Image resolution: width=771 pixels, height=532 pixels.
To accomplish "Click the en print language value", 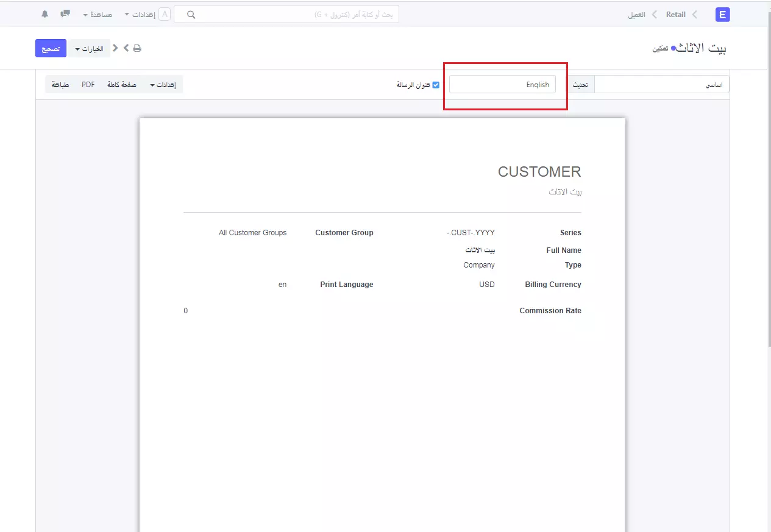I will [282, 285].
